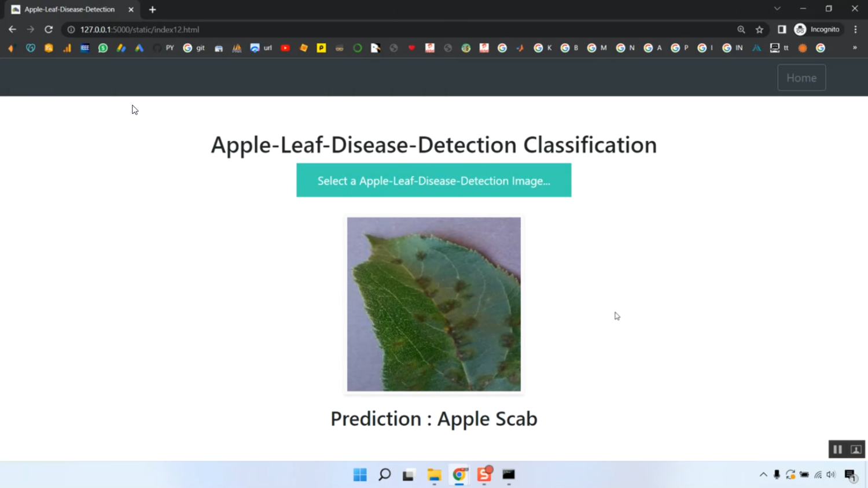Open the red heart bookmark
The height and width of the screenshot is (488, 868).
pyautogui.click(x=411, y=48)
